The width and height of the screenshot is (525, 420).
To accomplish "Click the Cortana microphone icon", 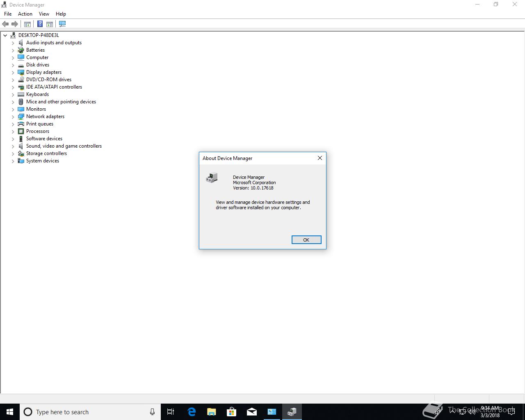I will click(x=152, y=412).
